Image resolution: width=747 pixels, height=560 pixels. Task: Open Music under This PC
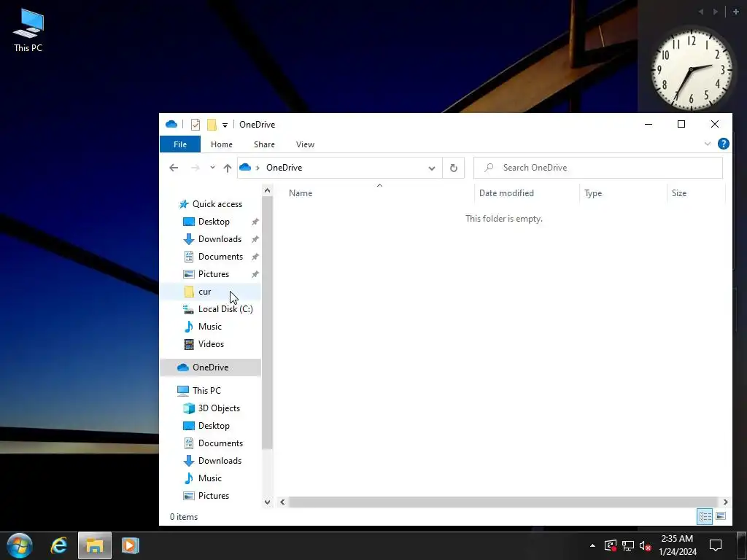coord(209,478)
